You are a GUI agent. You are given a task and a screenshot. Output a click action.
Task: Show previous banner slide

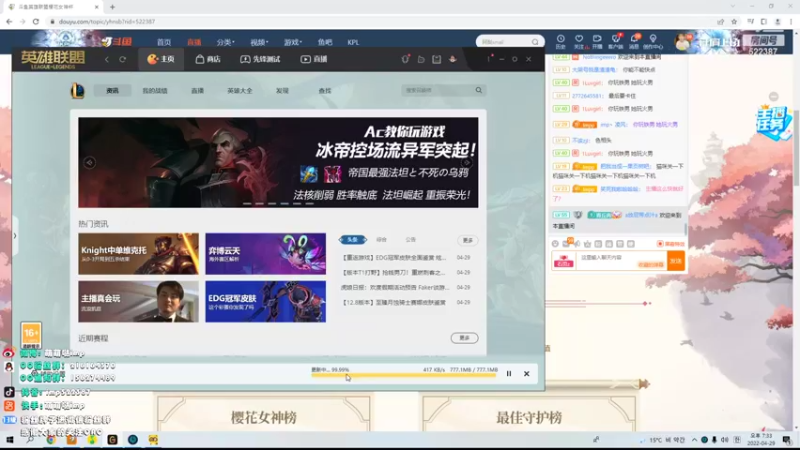[x=89, y=163]
